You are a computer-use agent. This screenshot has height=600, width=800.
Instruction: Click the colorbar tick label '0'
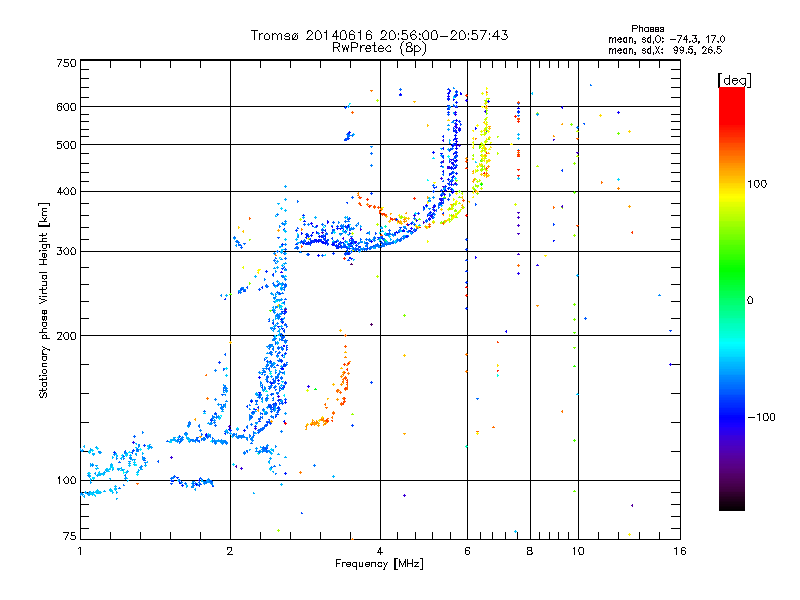pos(750,301)
